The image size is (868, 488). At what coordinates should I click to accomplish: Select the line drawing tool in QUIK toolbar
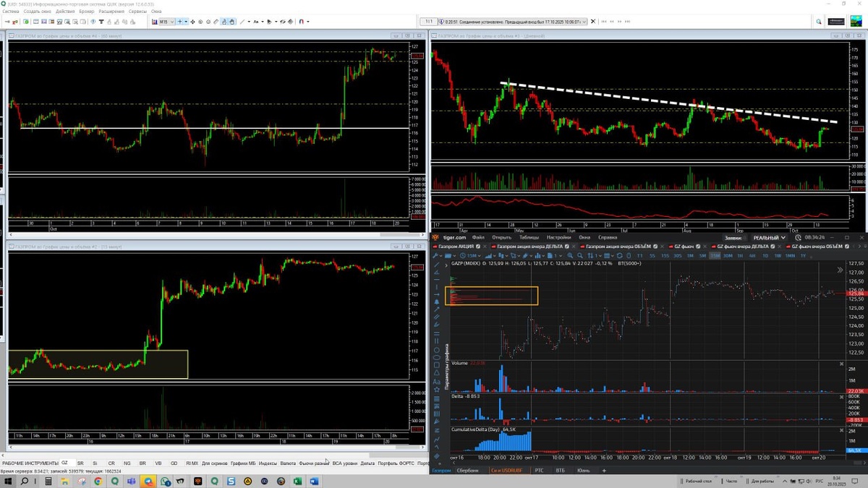pos(242,22)
